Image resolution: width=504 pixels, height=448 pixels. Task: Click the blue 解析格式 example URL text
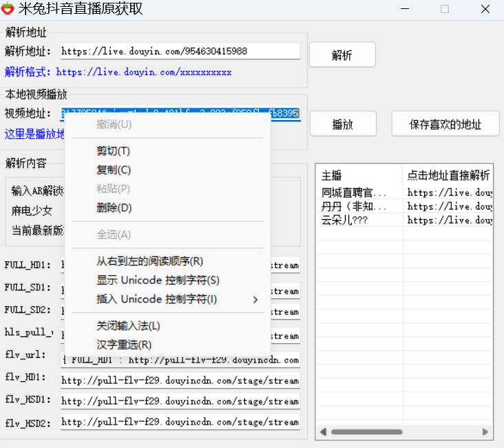pyautogui.click(x=144, y=72)
